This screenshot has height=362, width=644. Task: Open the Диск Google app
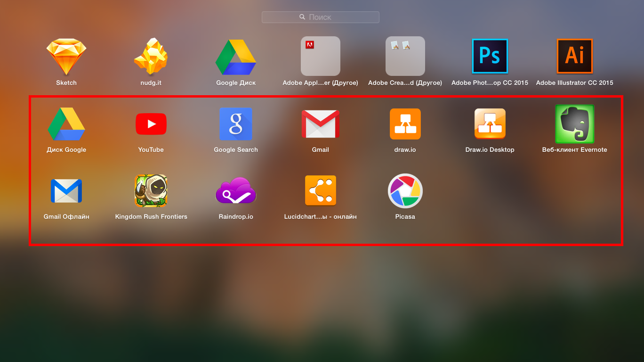[66, 124]
